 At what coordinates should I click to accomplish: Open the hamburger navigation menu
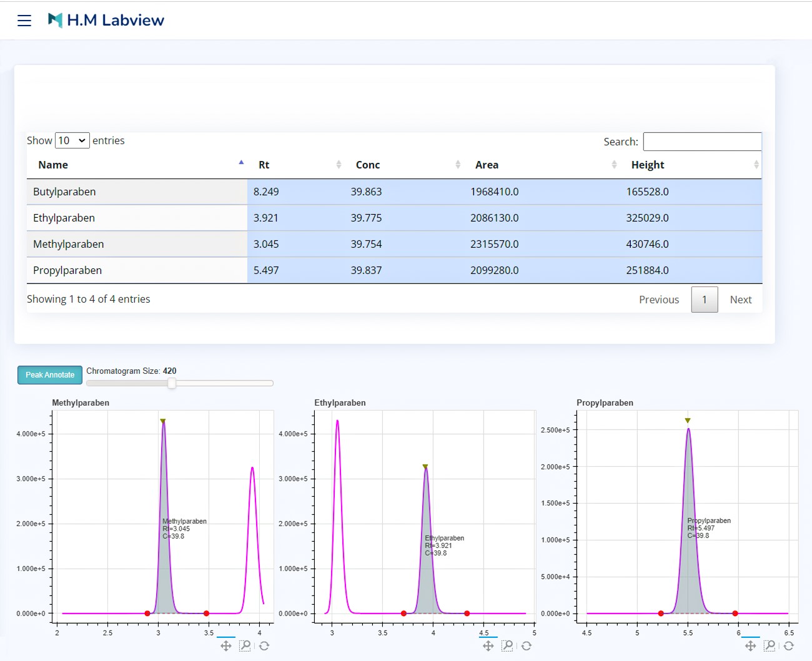(24, 21)
